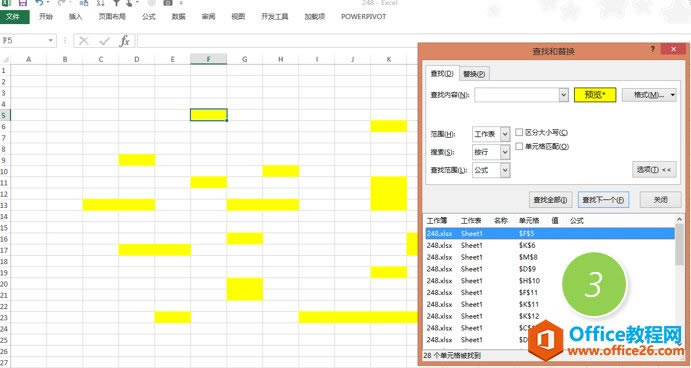Click the fx insert function icon
The width and height of the screenshot is (691, 368).
tap(125, 41)
